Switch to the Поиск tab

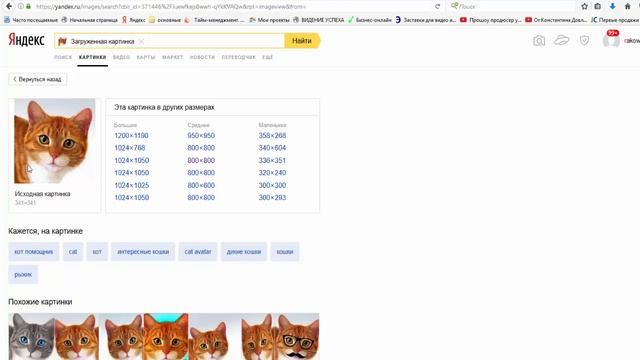click(x=63, y=57)
